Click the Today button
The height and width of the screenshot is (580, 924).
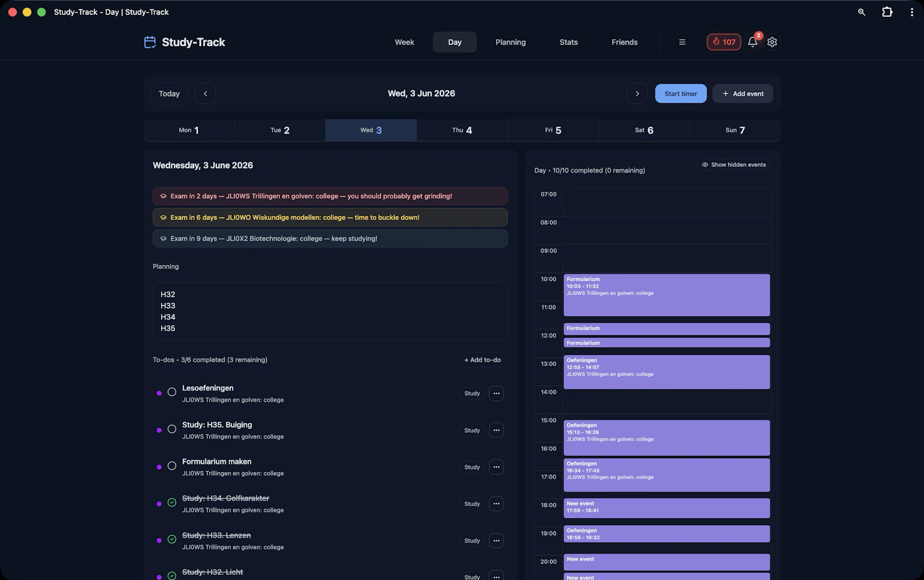pos(169,93)
